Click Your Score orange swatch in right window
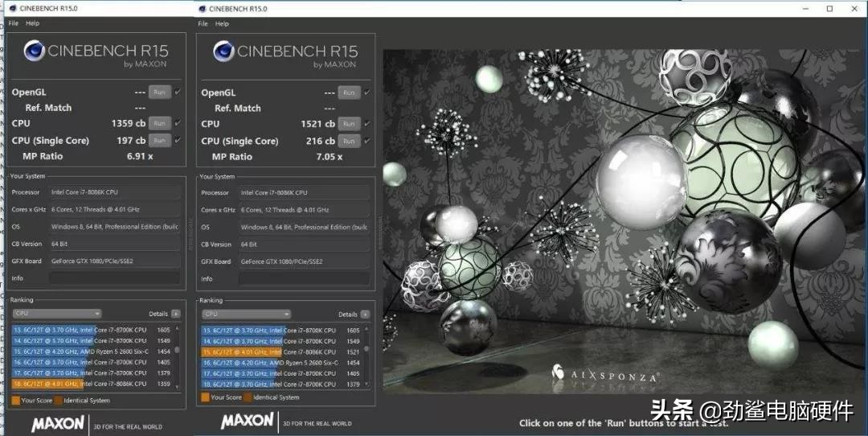Viewport: 868px width, 436px height. pos(206,397)
